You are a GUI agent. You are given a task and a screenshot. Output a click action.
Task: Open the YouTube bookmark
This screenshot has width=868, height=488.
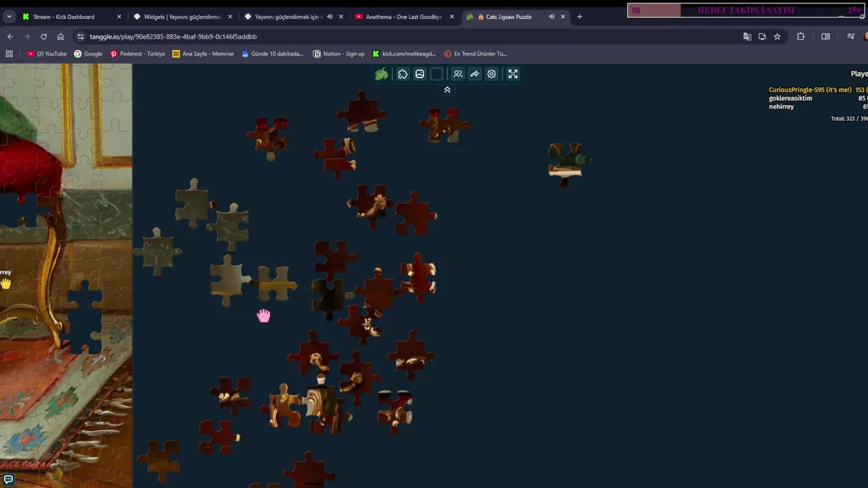(x=47, y=54)
